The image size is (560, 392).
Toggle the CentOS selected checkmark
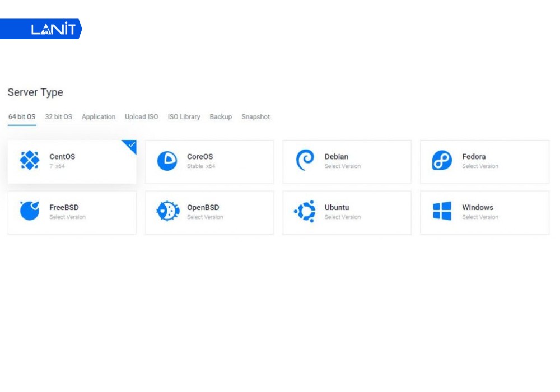pyautogui.click(x=131, y=146)
